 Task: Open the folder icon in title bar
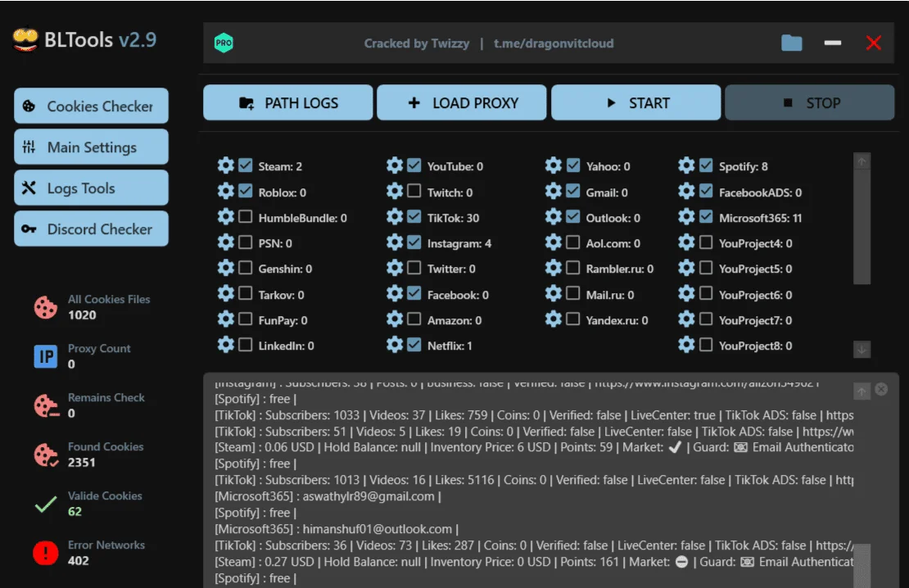coord(792,43)
